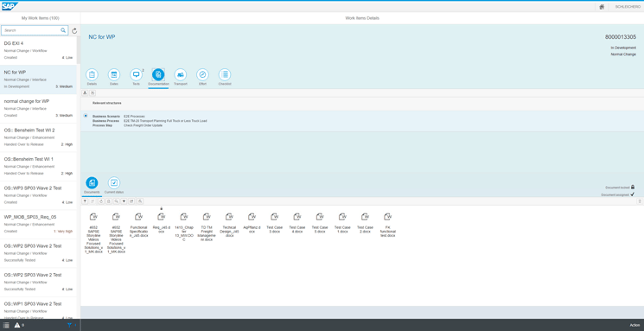644x331 pixels.
Task: Click the document refresh toolbar icon
Action: [101, 201]
